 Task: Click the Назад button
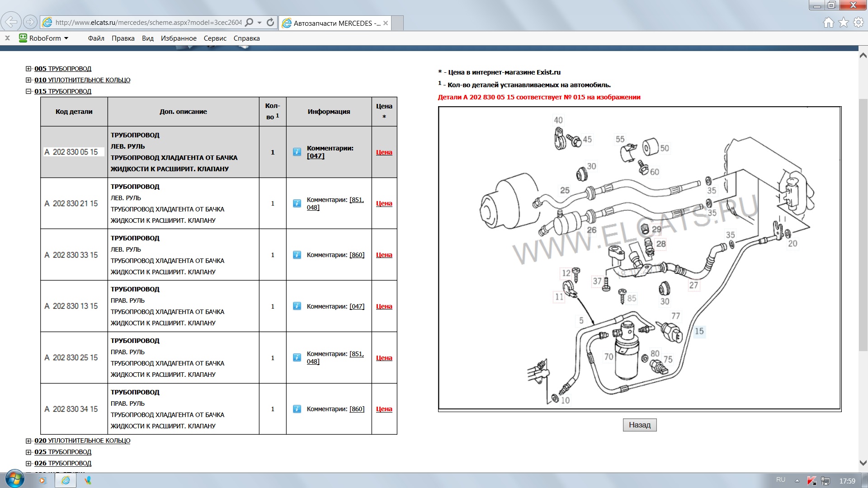click(x=640, y=425)
